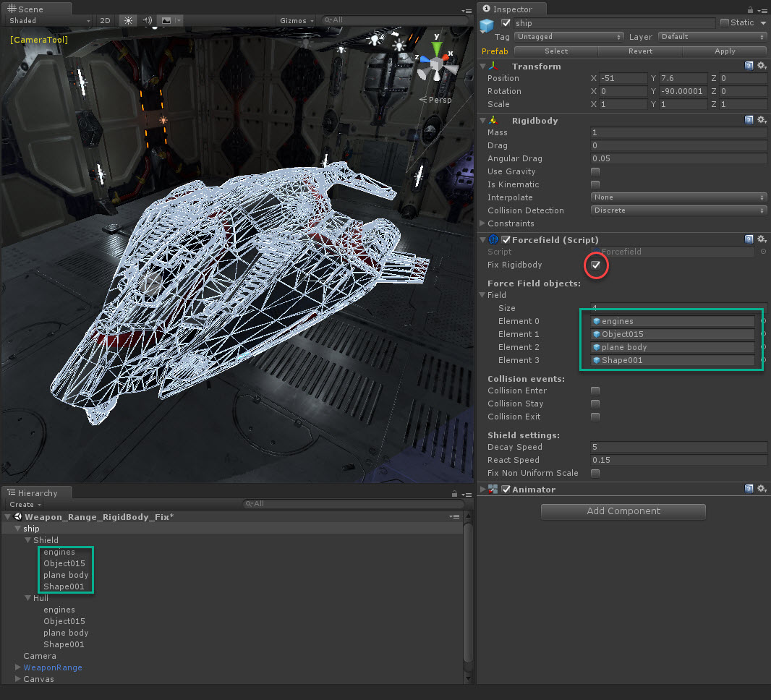
Task: Toggle the 2D view button
Action: click(105, 21)
